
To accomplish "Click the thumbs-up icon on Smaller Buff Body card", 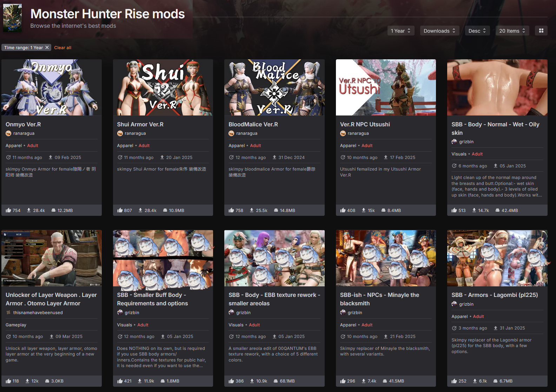I will click(120, 381).
